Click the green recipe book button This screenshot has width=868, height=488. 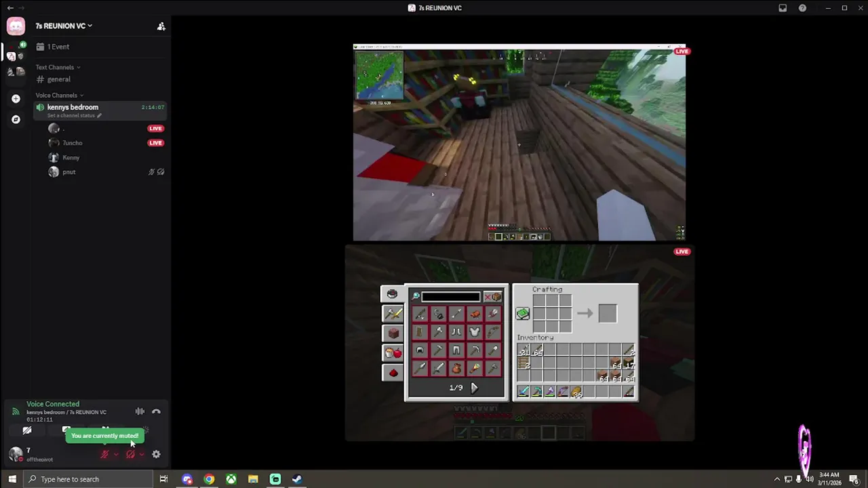523,314
